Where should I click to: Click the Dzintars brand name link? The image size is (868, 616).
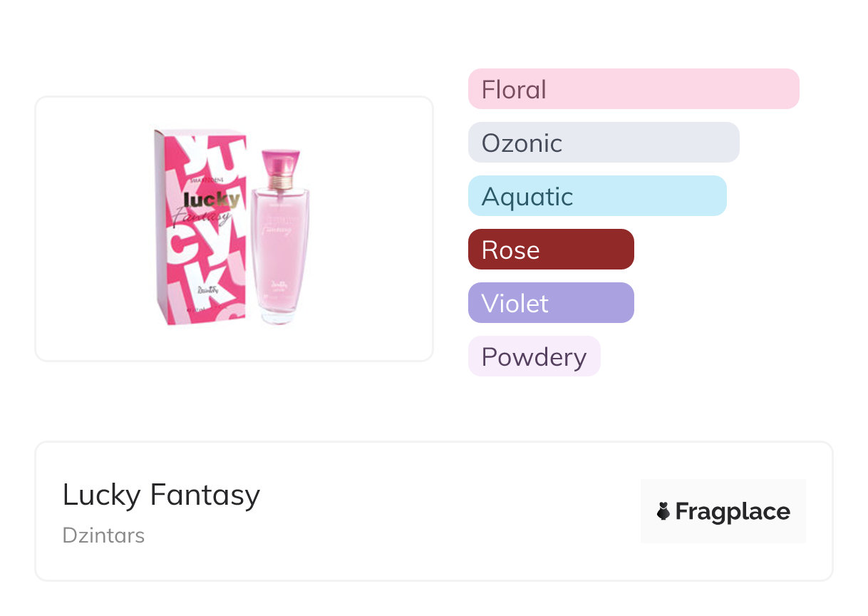tap(103, 535)
